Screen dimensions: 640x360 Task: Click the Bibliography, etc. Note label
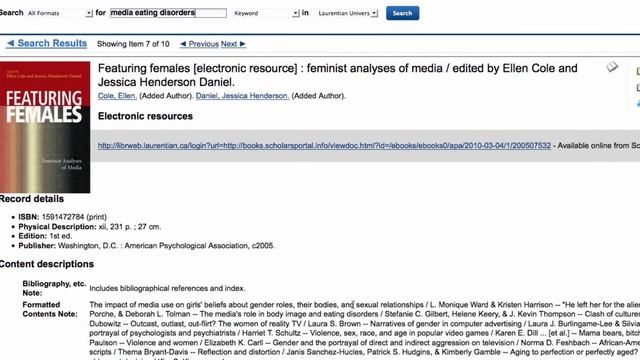coord(54,288)
